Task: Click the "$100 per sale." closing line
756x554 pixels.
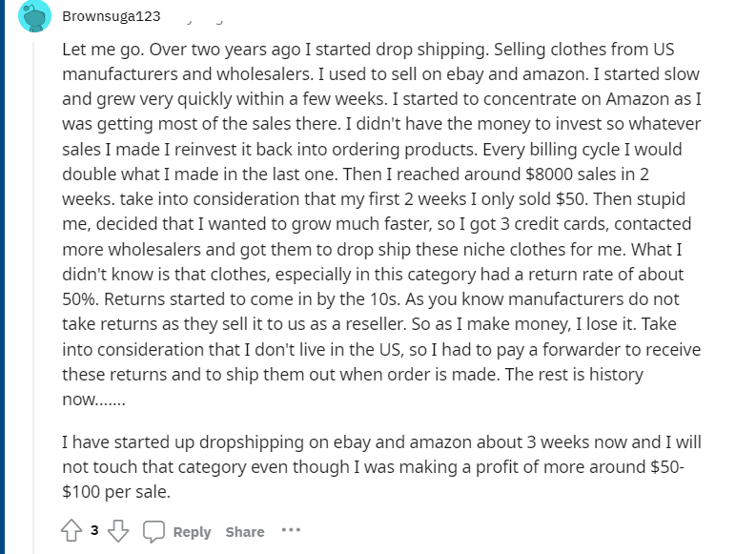Action: coord(116,492)
